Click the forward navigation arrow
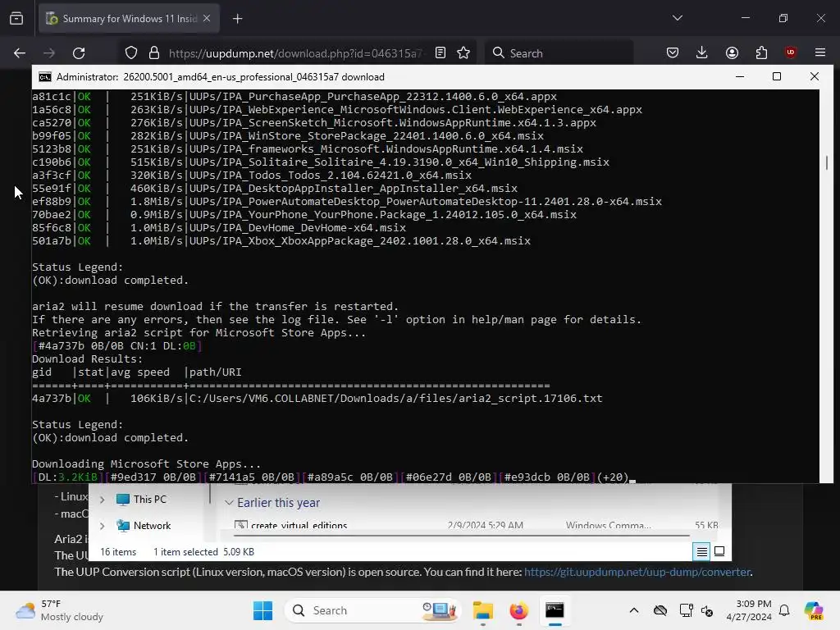This screenshot has height=630, width=840. point(48,53)
